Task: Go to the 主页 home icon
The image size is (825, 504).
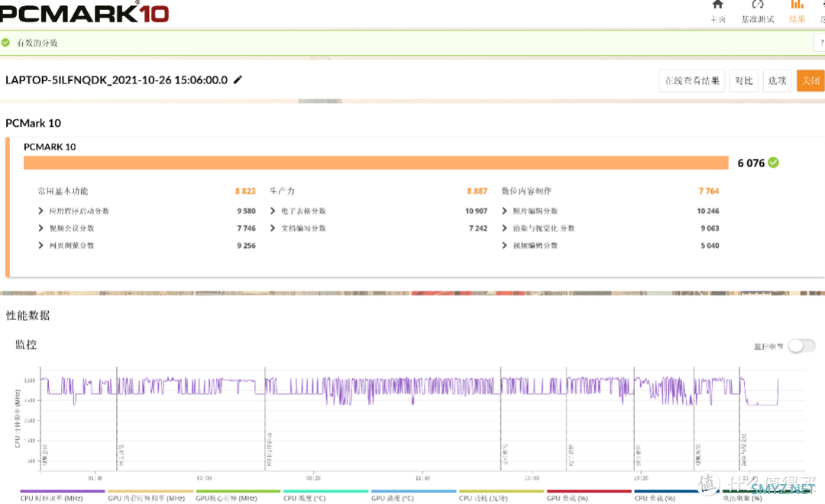Action: coord(717,5)
